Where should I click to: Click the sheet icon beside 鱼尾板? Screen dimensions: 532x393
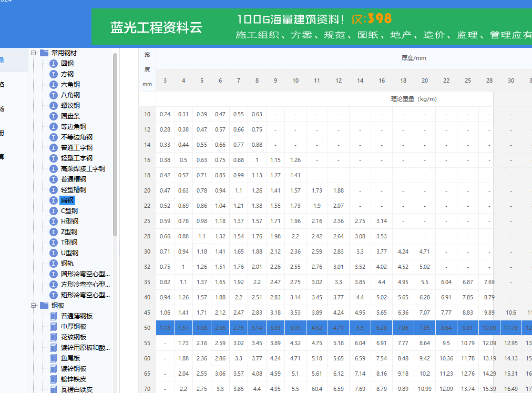(53, 358)
